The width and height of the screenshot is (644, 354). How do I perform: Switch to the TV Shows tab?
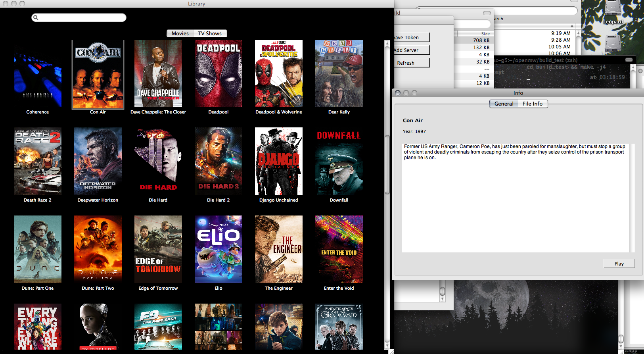210,33
